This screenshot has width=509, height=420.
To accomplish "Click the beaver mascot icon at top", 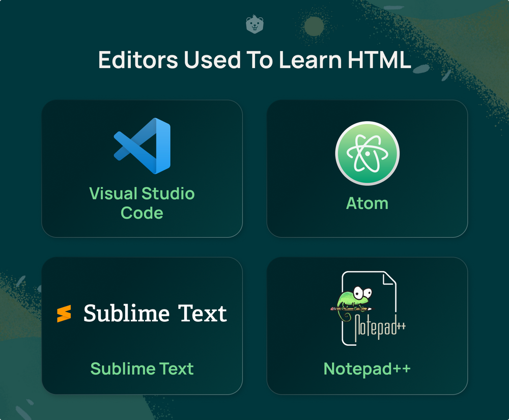I will tap(254, 24).
